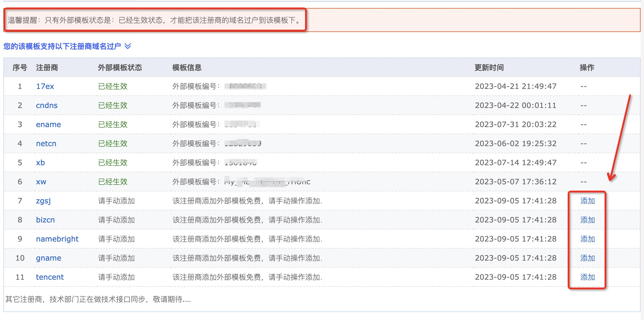644x320 pixels.
Task: Click template info text in the gname row
Action: click(x=247, y=258)
